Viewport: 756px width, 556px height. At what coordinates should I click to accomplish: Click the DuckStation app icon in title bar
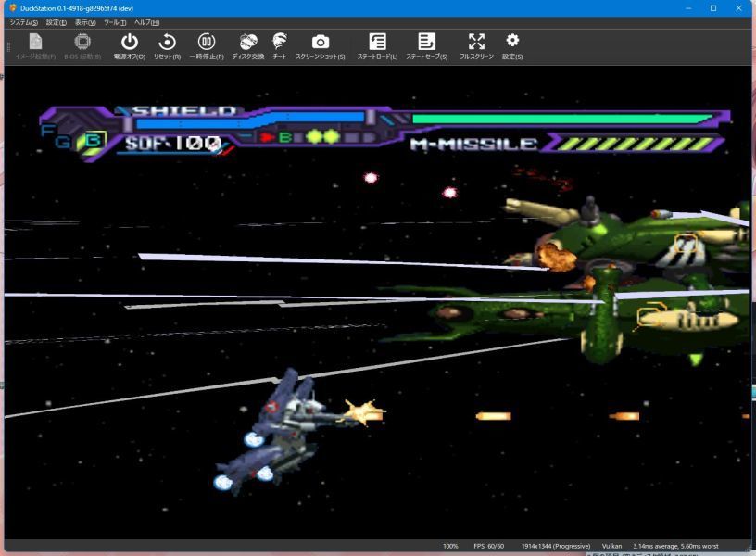[x=13, y=8]
